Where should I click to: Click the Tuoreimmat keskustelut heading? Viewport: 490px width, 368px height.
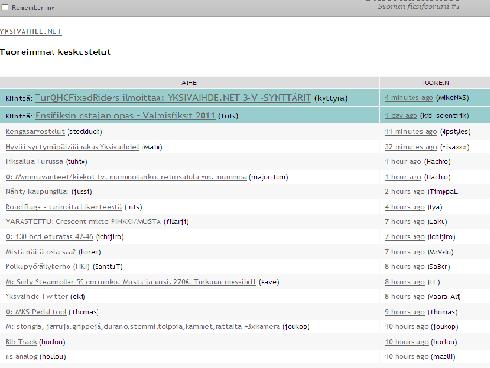55,52
